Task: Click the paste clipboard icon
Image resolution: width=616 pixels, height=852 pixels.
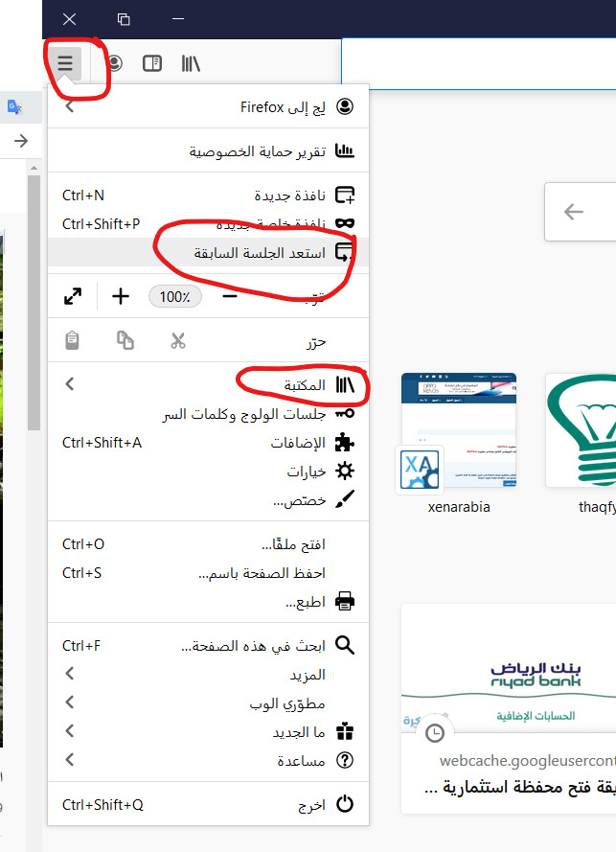Action: (73, 340)
